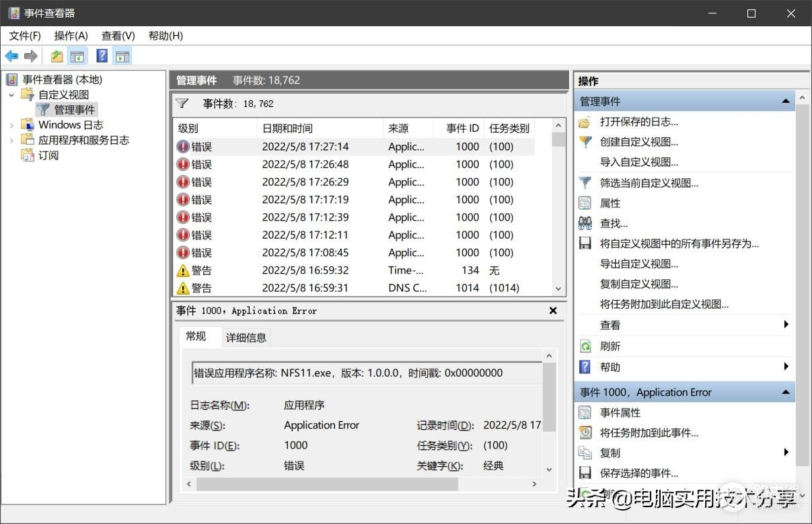Switch to the 详细信息 tab
This screenshot has width=812, height=524.
point(246,338)
